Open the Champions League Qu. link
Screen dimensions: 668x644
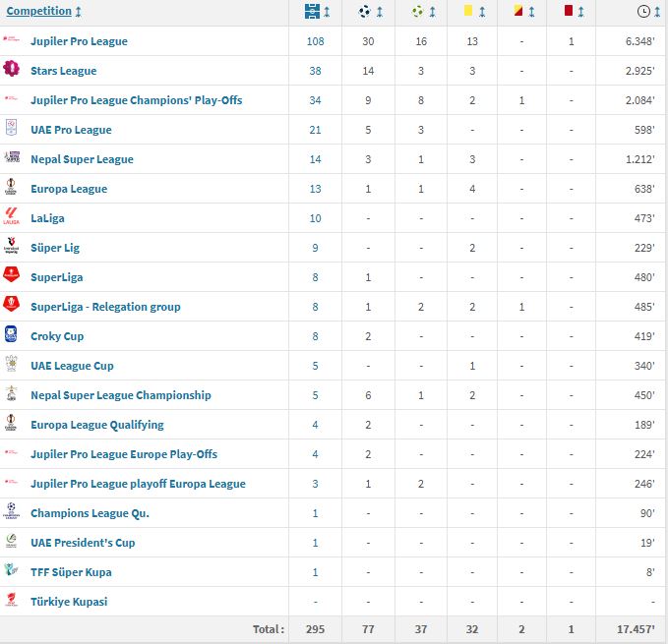90,513
